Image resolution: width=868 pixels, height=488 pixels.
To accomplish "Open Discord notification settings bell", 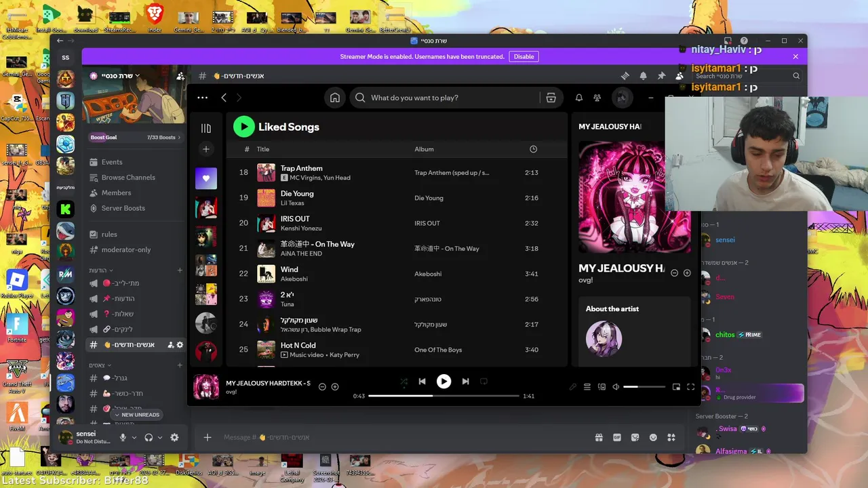I will click(643, 76).
